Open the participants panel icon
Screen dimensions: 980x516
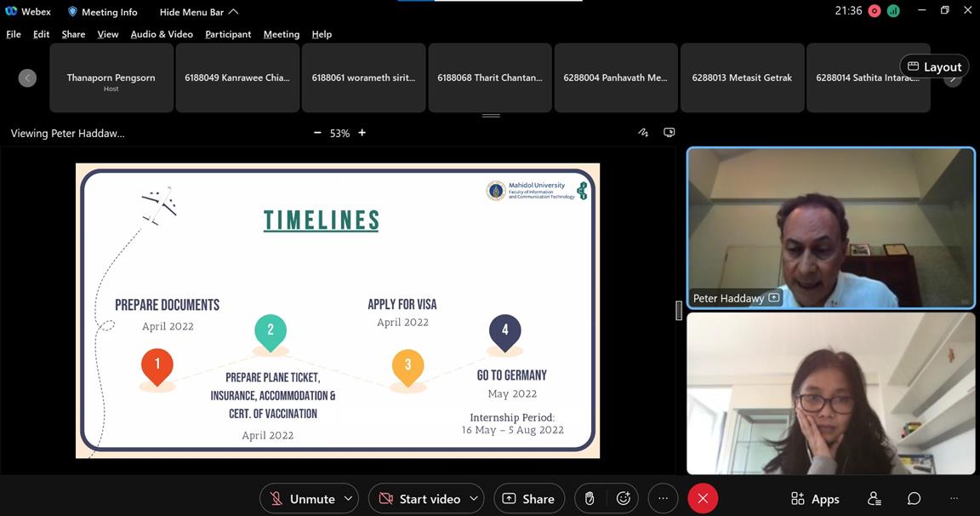874,499
